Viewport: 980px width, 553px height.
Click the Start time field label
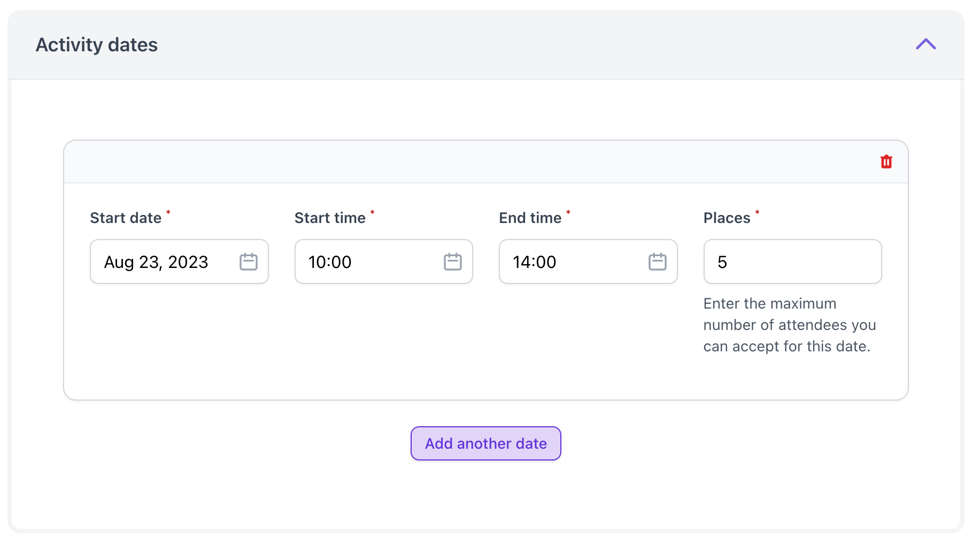coord(330,218)
